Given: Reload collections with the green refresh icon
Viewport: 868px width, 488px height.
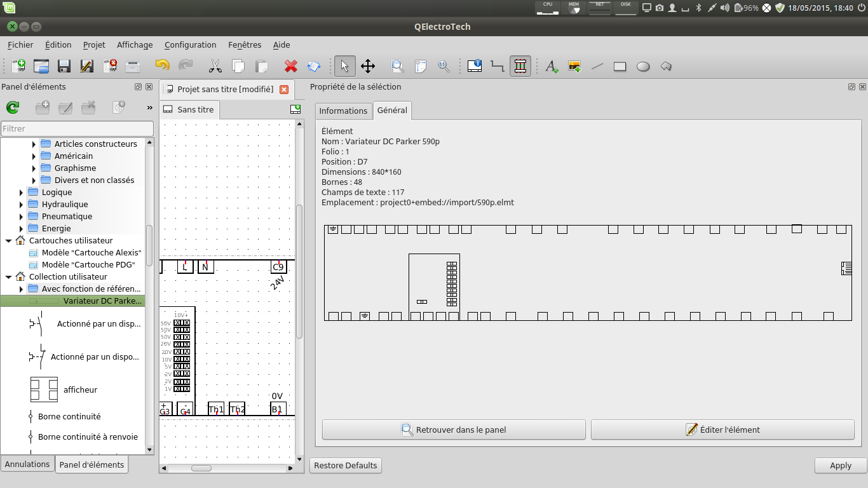Looking at the screenshot, I should coord(12,108).
